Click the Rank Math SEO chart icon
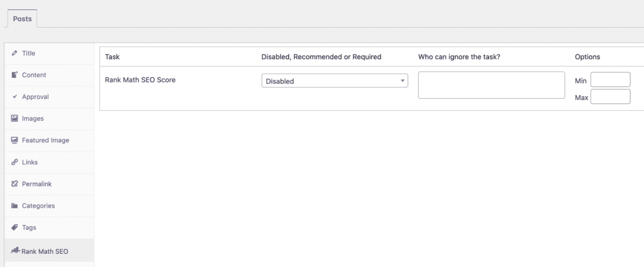This screenshot has height=267, width=644. coord(15,250)
